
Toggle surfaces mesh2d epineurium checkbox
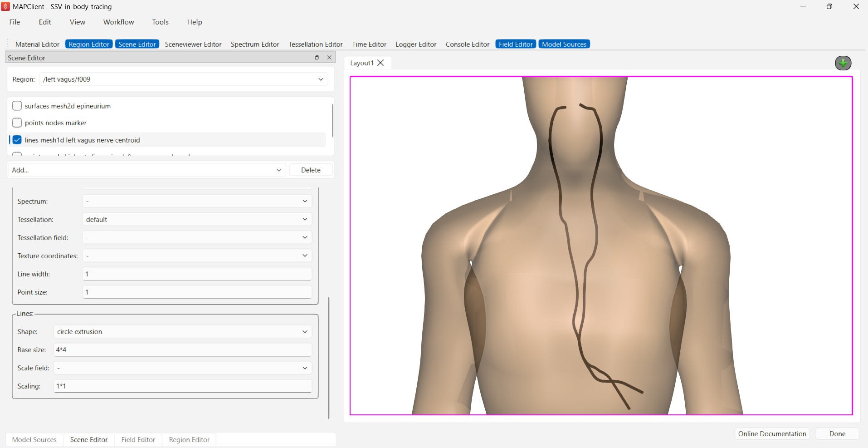pos(17,106)
